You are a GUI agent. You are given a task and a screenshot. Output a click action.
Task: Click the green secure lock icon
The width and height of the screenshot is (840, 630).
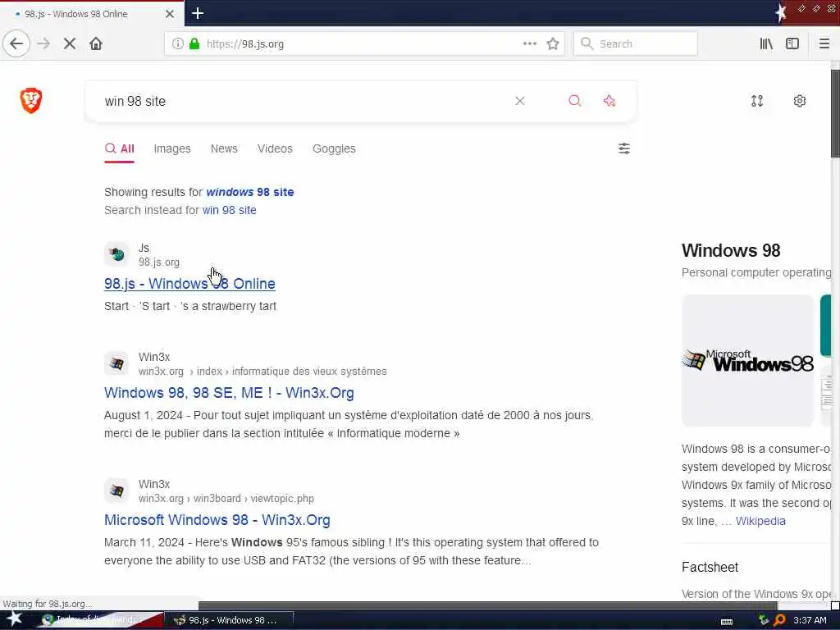tap(194, 44)
